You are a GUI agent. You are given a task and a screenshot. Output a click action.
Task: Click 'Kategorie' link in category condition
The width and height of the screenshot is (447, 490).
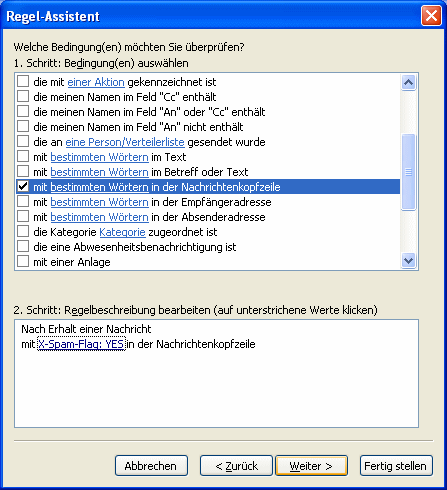(x=122, y=232)
